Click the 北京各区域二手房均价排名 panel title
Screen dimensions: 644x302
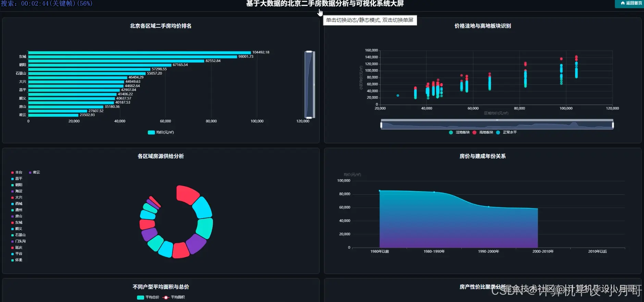[x=161, y=26]
